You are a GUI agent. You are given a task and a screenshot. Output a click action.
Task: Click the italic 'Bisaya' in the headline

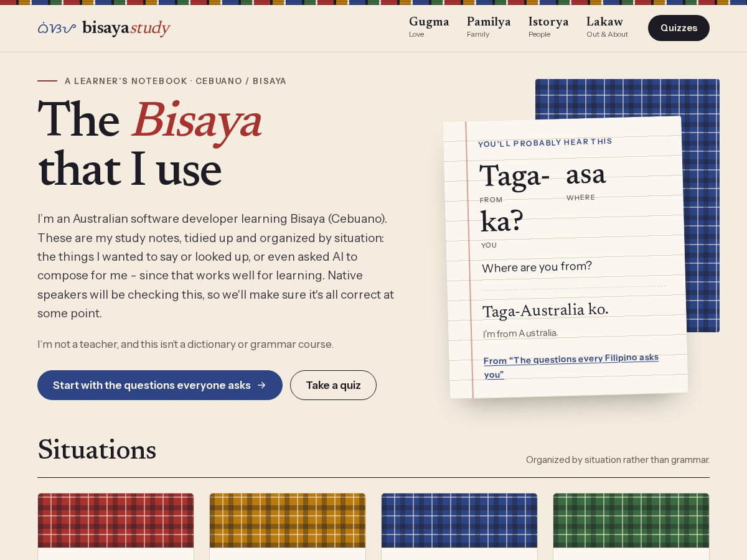pos(197,121)
